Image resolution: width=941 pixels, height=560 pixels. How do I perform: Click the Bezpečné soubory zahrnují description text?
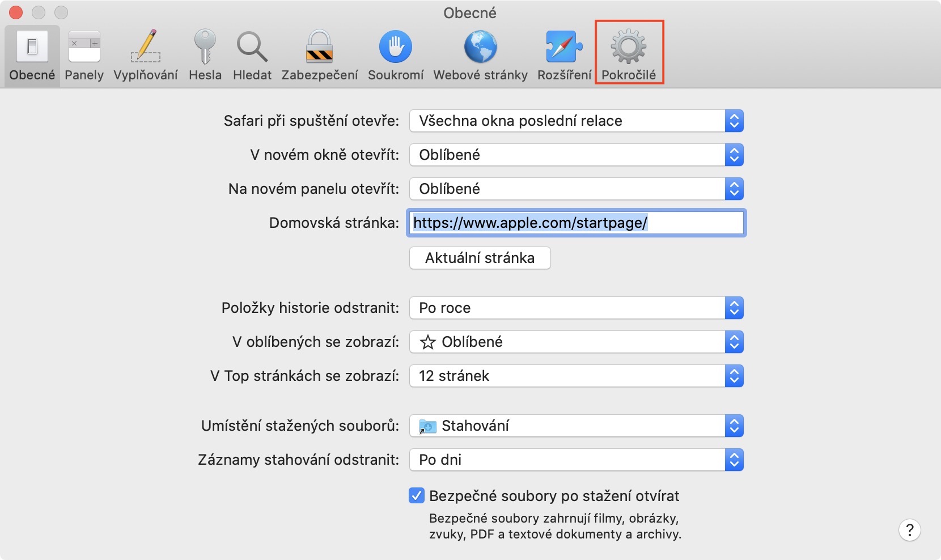point(556,526)
